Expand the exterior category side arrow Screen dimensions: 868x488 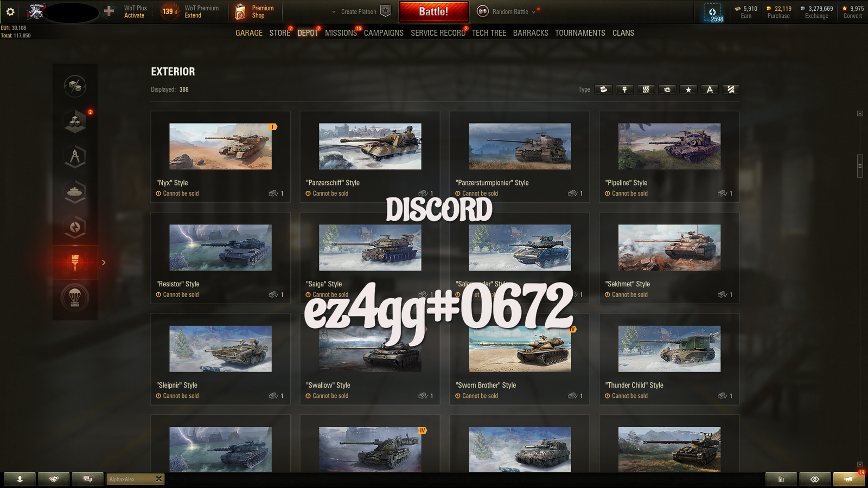(104, 262)
